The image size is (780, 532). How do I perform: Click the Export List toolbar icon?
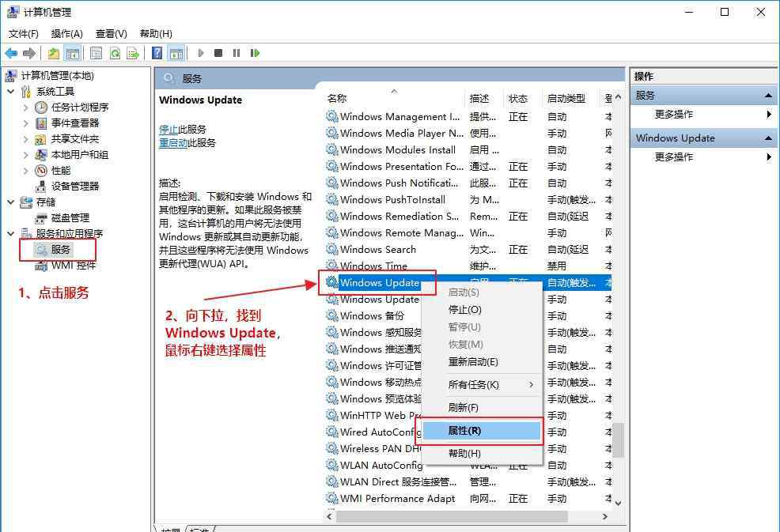coord(133,53)
